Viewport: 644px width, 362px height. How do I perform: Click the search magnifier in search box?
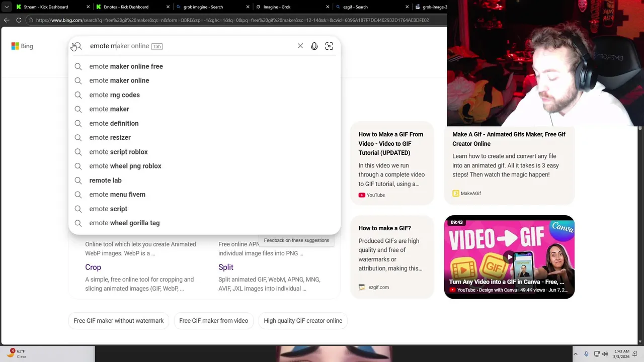78,46
